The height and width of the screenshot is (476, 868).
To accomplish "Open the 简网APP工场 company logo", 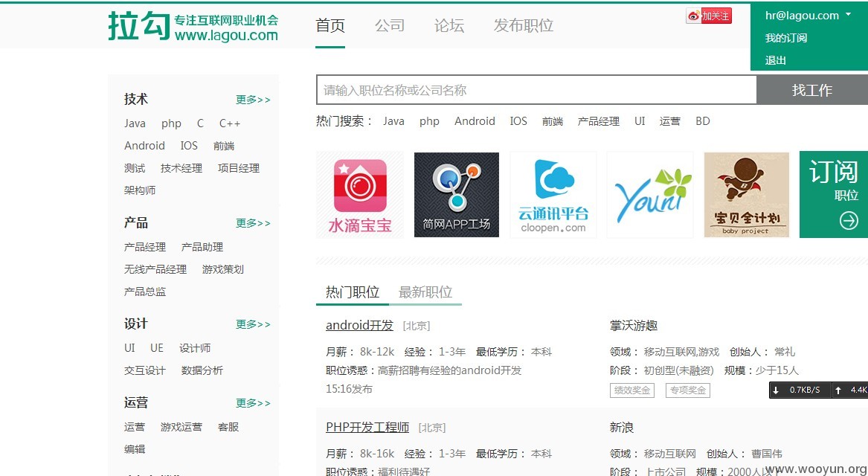I will 456,195.
